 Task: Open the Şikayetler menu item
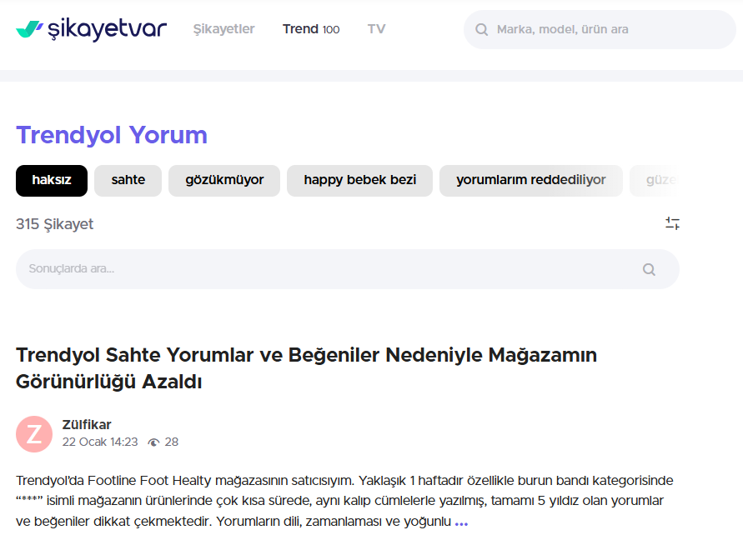tap(223, 29)
